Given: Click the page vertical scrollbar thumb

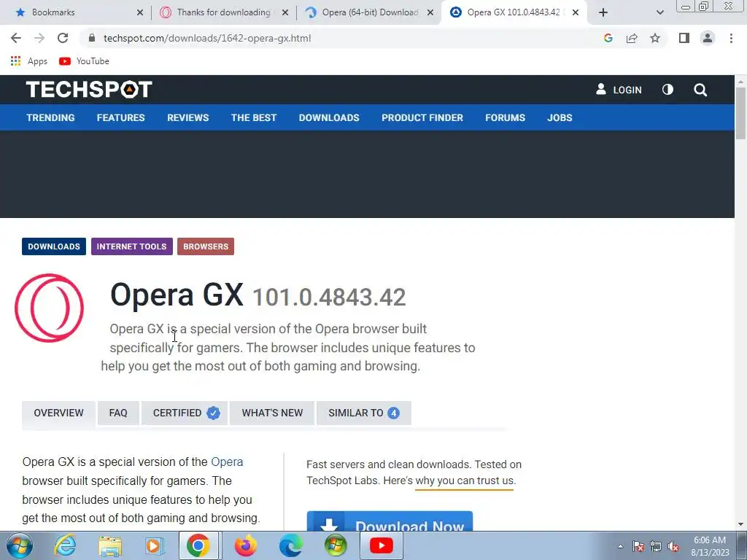Looking at the screenshot, I should point(741,113).
